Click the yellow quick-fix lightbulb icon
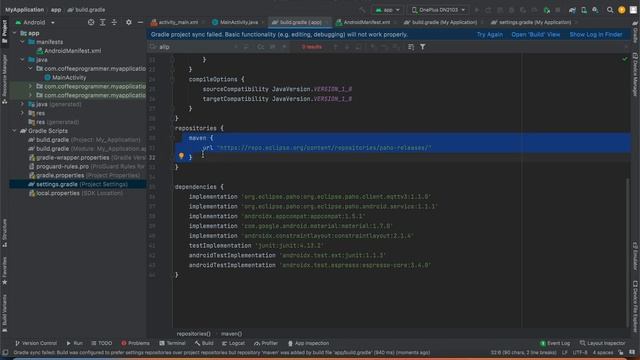This screenshot has width=640, height=360. [181, 156]
